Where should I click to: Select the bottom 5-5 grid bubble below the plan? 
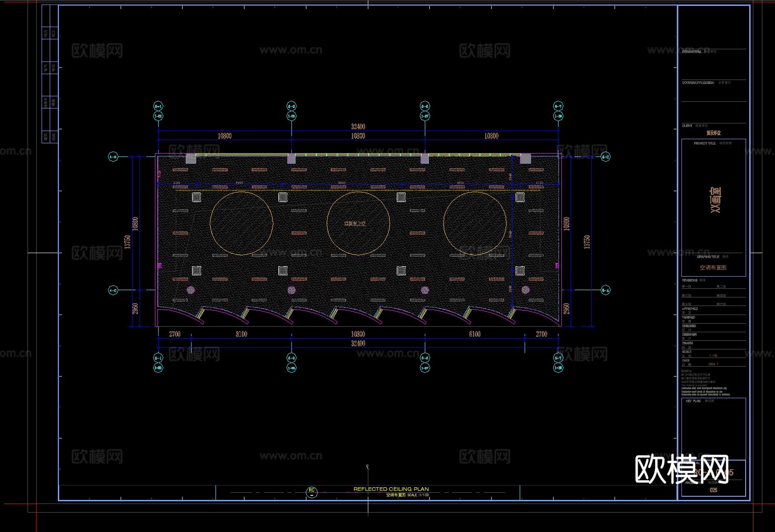pos(425,358)
